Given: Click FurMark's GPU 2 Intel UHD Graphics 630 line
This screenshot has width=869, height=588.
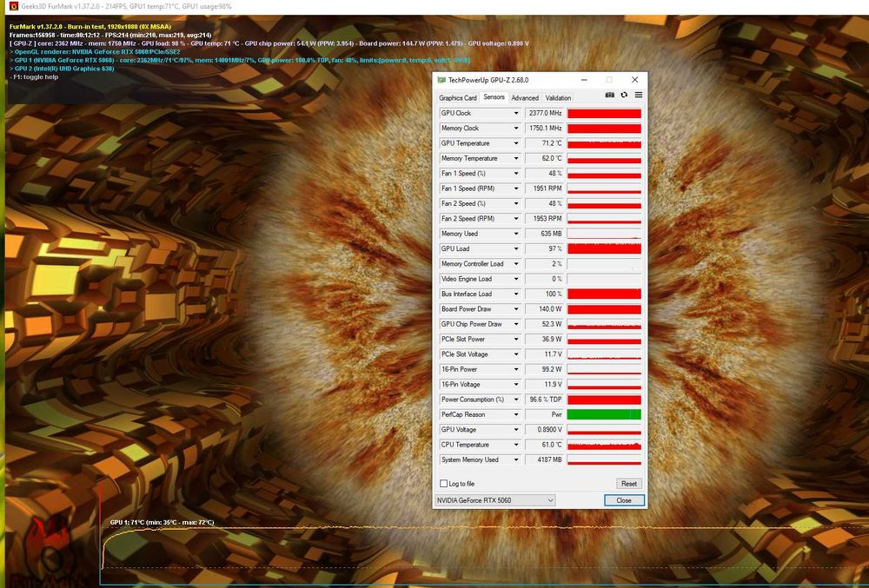Looking at the screenshot, I should [x=62, y=69].
